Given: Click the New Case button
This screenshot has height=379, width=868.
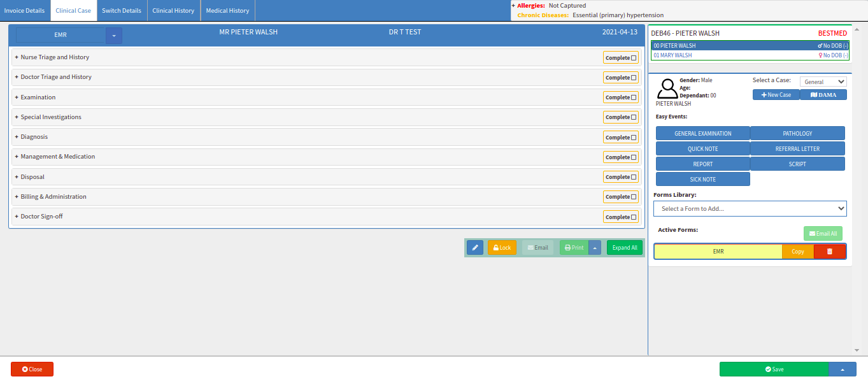Looking at the screenshot, I should [x=776, y=95].
